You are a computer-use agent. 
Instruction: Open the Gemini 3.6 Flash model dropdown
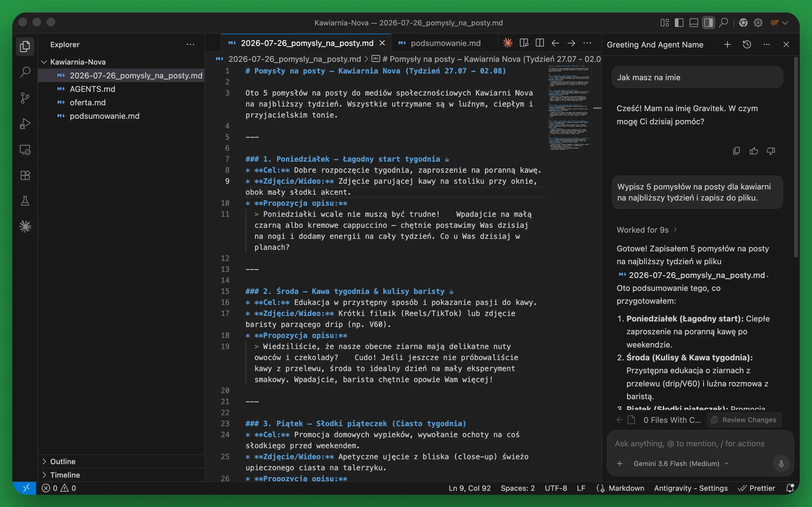pyautogui.click(x=681, y=464)
